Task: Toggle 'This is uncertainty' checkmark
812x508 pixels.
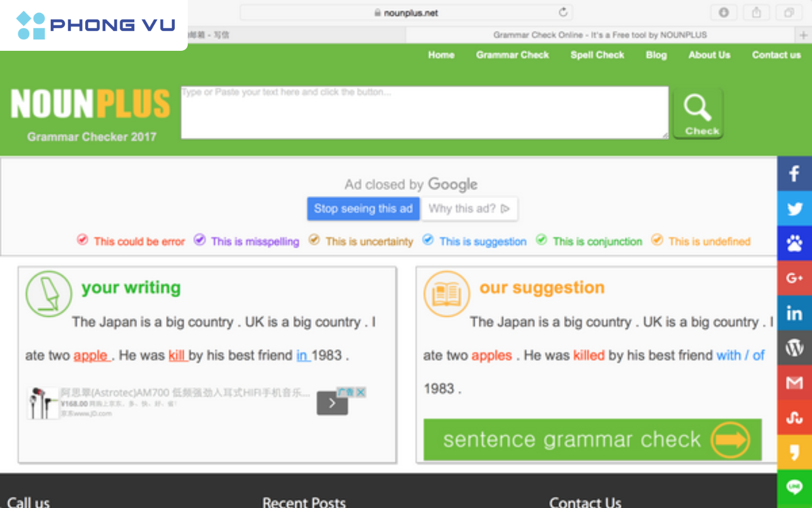Action: tap(314, 240)
